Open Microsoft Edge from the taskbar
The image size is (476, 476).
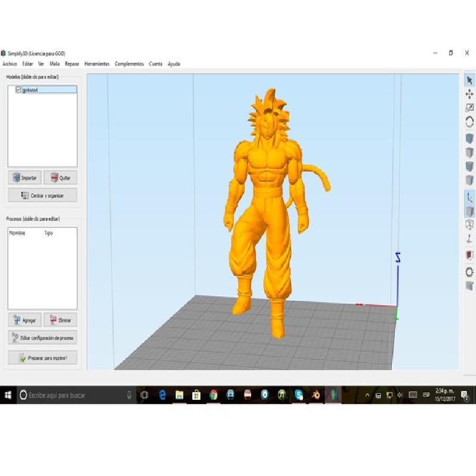[162, 395]
